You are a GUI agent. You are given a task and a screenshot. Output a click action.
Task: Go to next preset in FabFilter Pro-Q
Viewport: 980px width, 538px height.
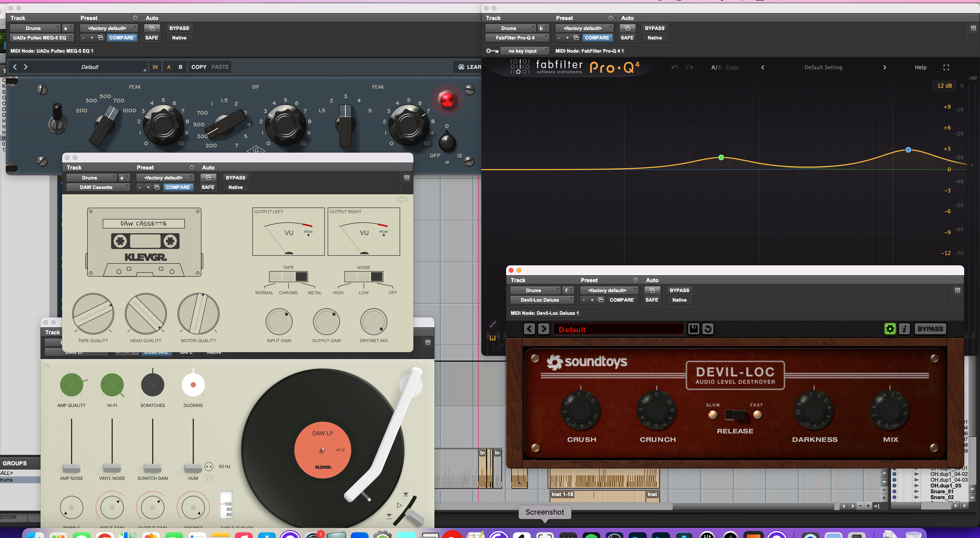coord(884,67)
